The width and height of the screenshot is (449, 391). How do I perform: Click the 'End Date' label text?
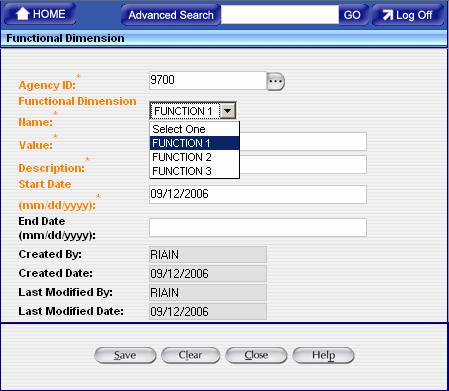(x=42, y=221)
